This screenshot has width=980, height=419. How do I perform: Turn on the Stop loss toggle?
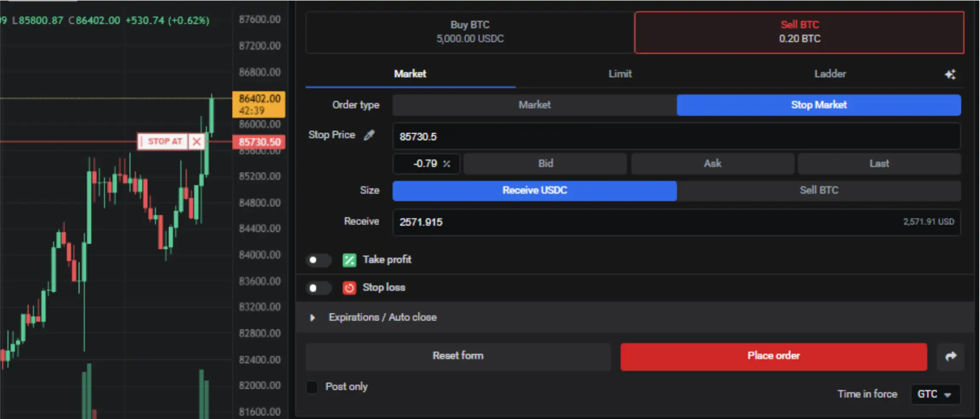[x=318, y=288]
